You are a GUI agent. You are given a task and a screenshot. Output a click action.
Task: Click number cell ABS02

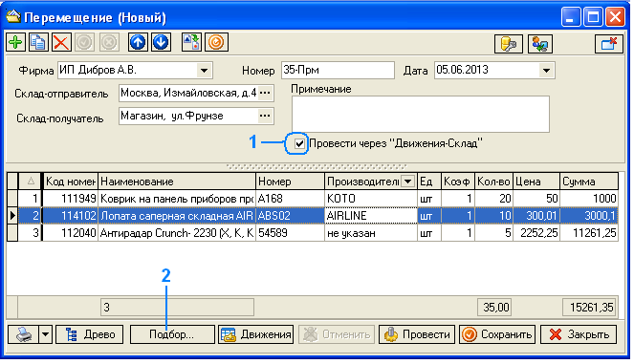(291, 216)
